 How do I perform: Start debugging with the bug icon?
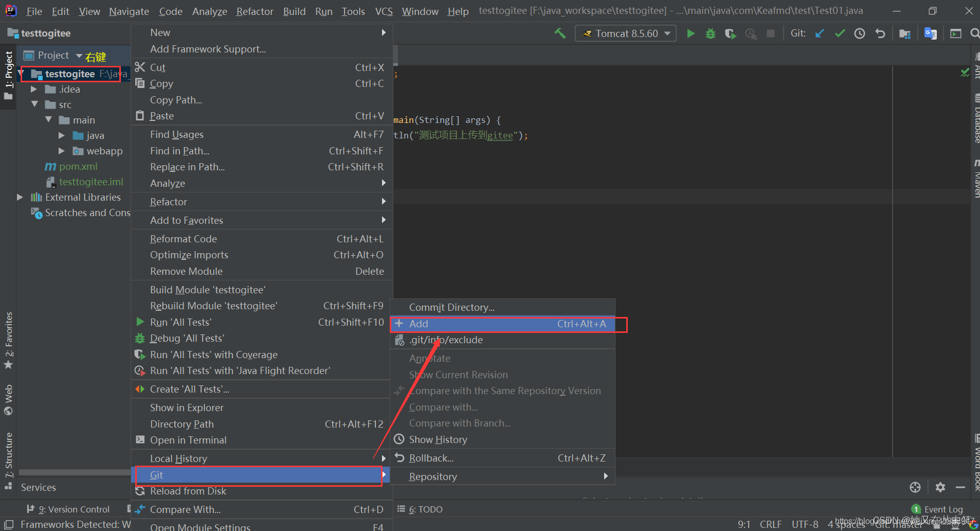[x=711, y=33]
